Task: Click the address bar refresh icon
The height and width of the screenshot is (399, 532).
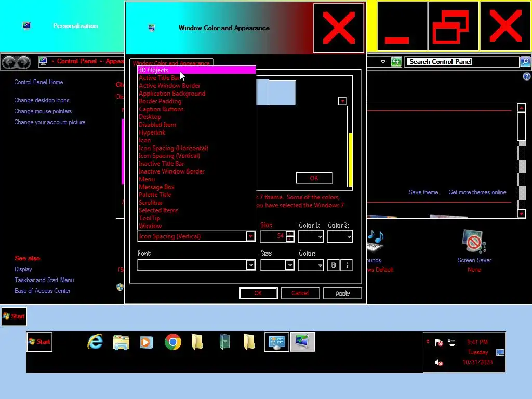Action: coord(396,62)
